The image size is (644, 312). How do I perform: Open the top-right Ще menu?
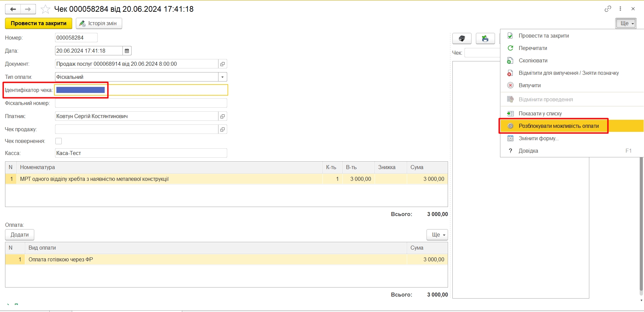click(x=626, y=23)
